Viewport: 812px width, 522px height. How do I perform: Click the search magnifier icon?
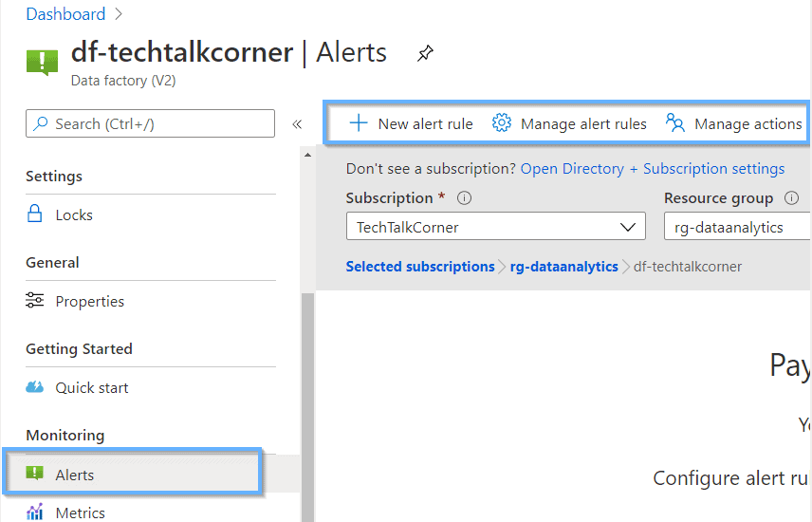tap(41, 123)
